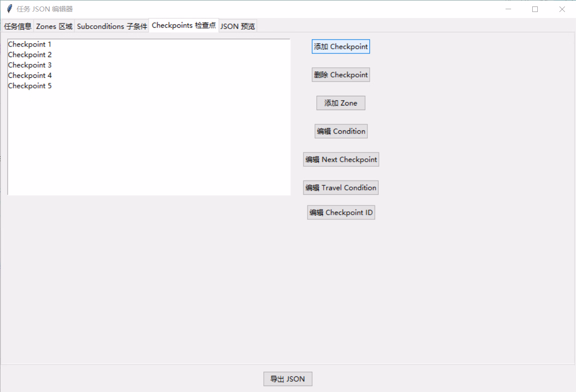Screen dimensions: 576x392
Task: Open 编辑 Condition dialog
Action: (x=341, y=131)
